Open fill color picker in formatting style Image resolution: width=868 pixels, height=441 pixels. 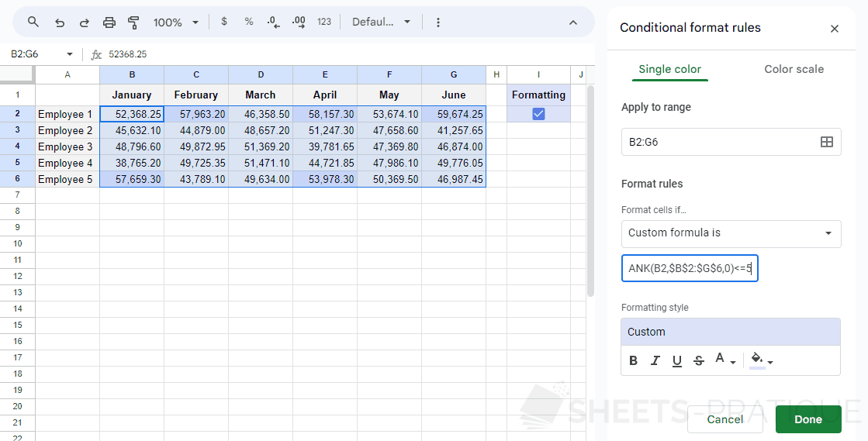(761, 360)
